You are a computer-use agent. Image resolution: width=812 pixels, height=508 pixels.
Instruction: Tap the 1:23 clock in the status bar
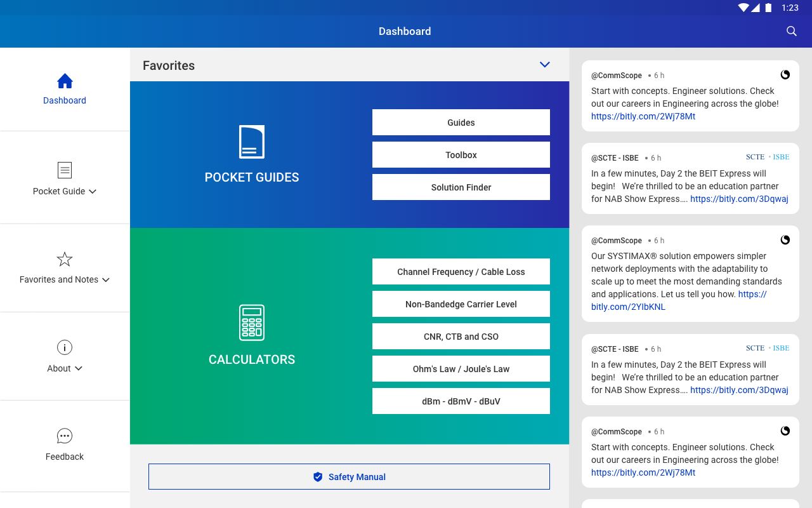790,8
